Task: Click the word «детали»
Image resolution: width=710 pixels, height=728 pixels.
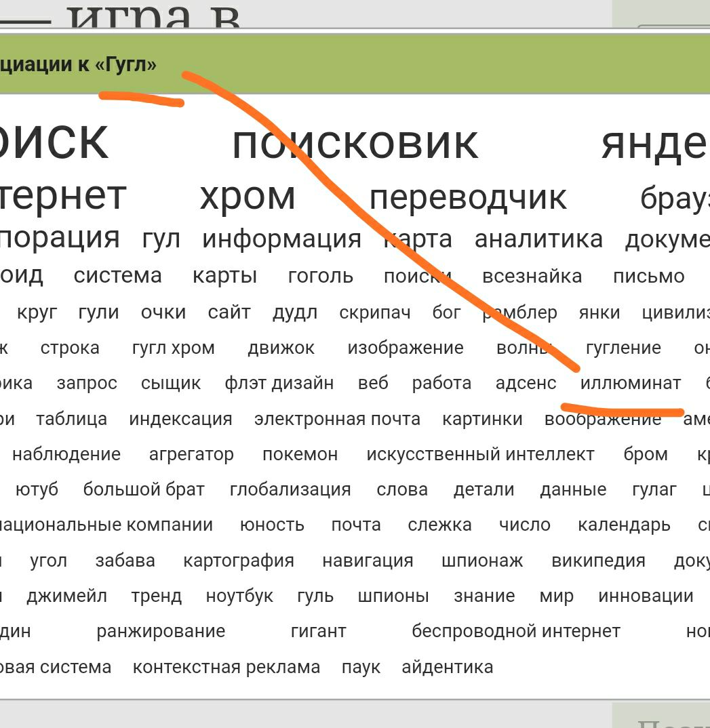Action: 484,490
